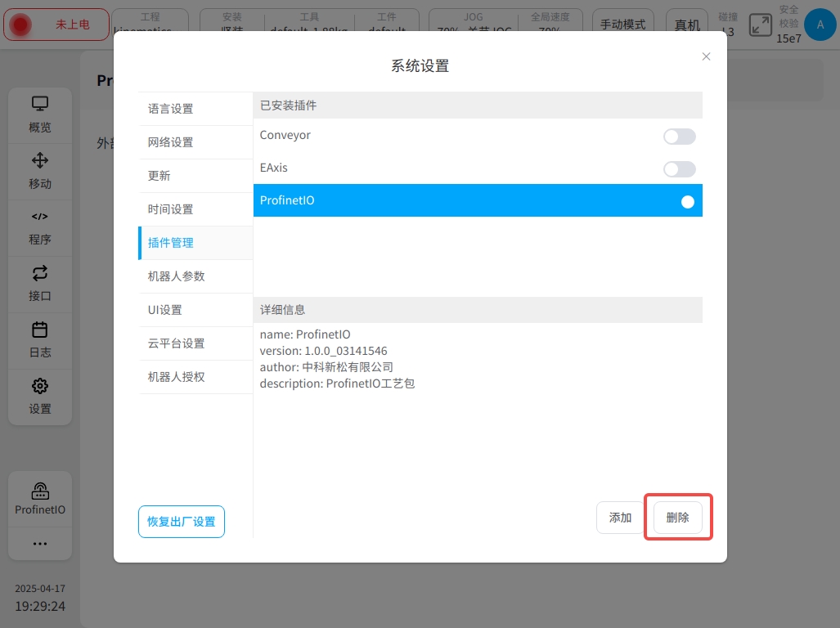The width and height of the screenshot is (840, 628).
Task: Close the 系统设置 dialog
Action: (x=706, y=56)
